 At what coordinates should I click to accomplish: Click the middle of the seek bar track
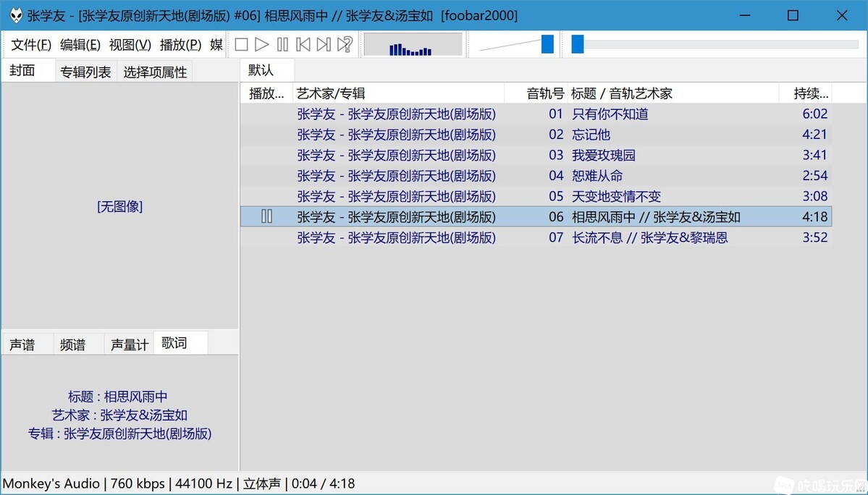tap(715, 44)
